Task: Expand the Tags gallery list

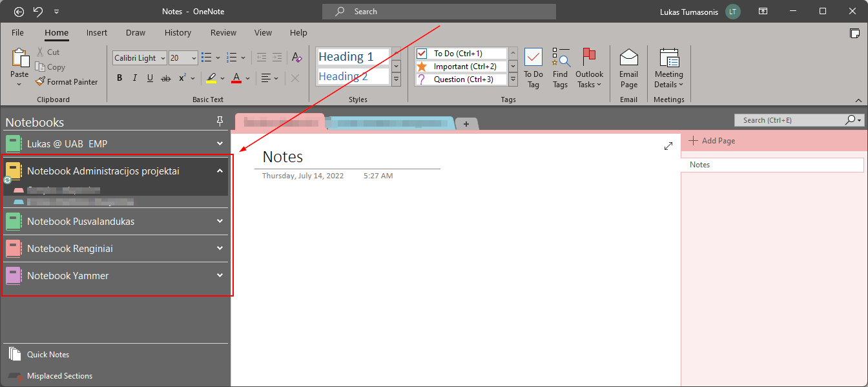Action: click(x=513, y=79)
